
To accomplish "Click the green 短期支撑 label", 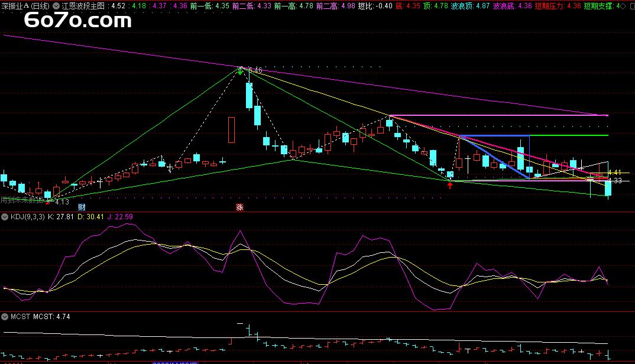I will coord(598,6).
